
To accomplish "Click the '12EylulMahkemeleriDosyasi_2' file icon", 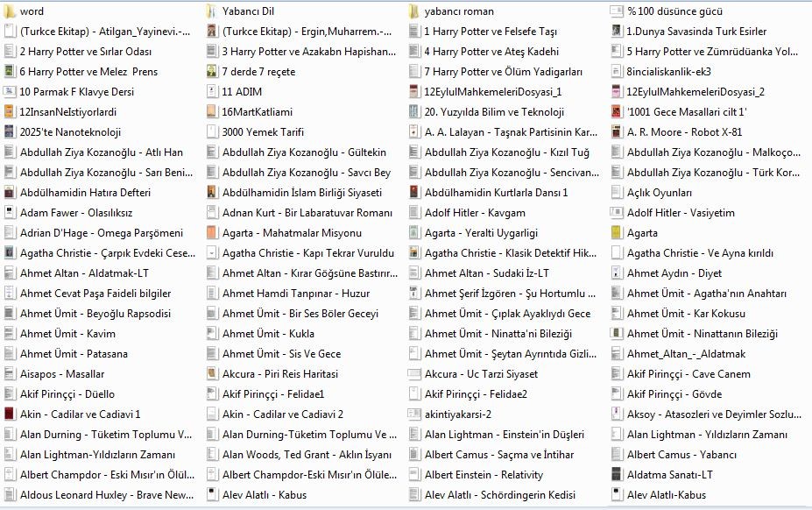I will click(x=617, y=92).
